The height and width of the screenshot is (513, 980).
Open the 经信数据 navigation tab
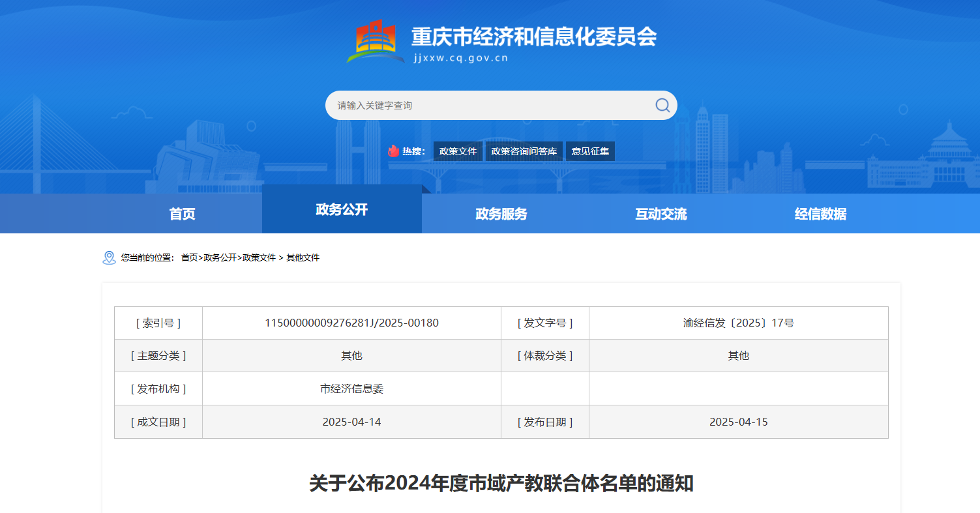820,214
